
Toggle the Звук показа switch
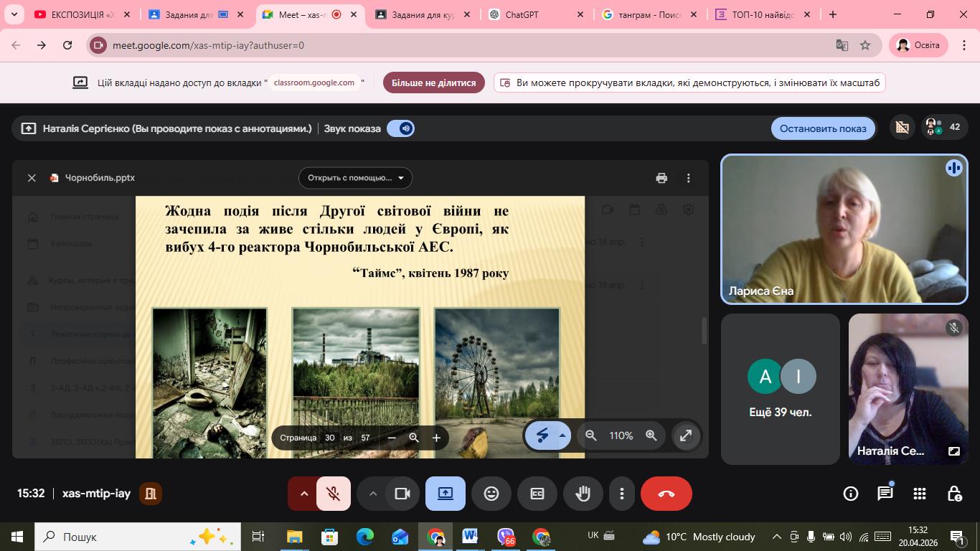(x=400, y=128)
